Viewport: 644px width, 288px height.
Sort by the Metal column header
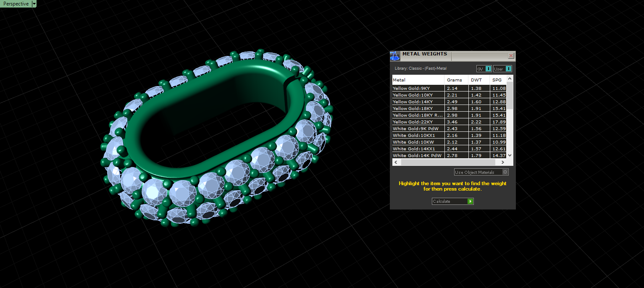coord(418,80)
